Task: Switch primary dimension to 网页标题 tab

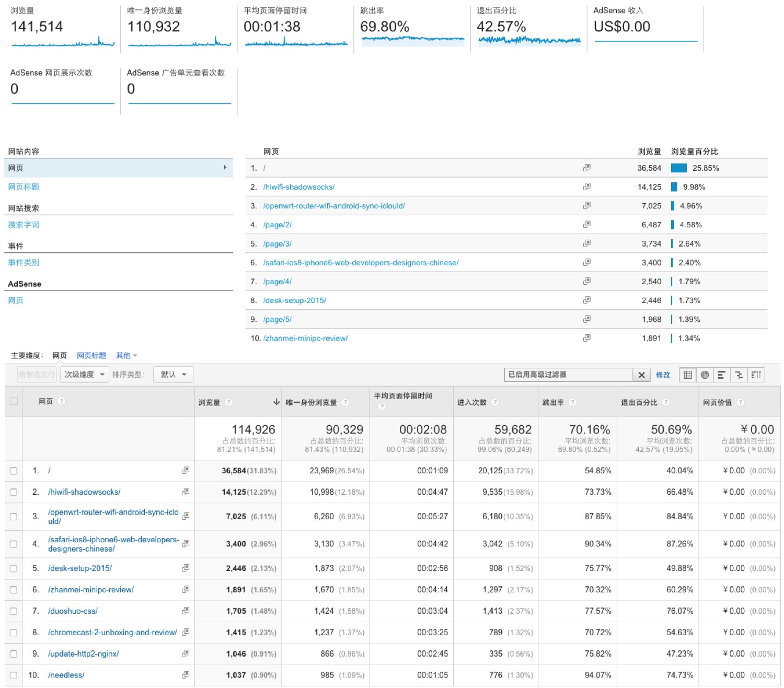Action: click(x=91, y=356)
